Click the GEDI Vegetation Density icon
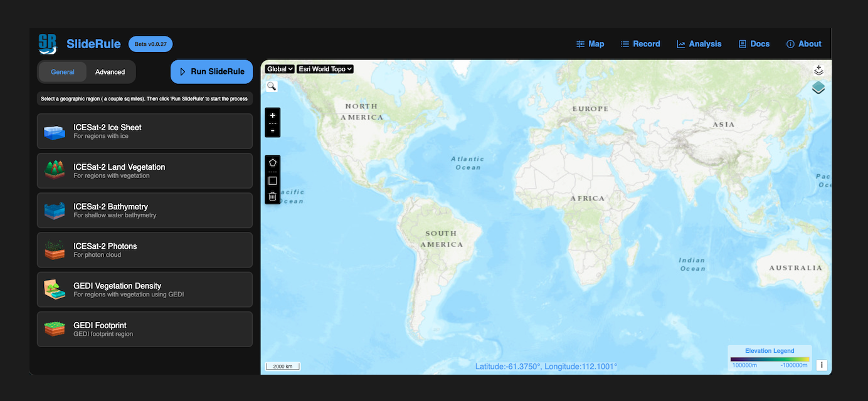Screen dimensions: 868x401 (x=55, y=289)
